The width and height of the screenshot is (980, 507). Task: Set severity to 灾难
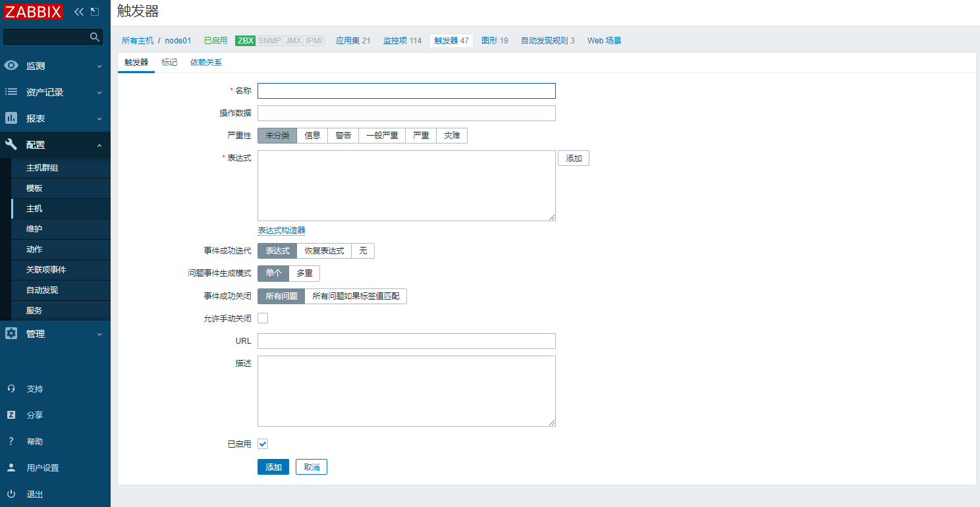click(452, 136)
